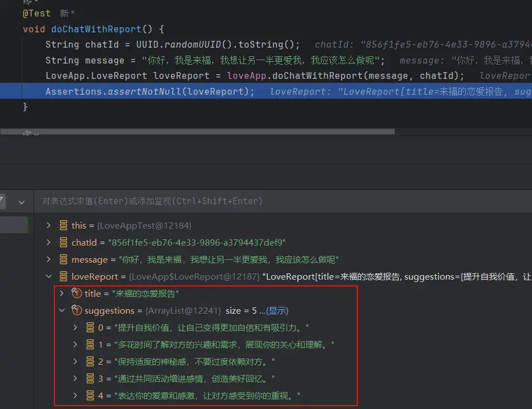Click the inline hint 'chatId:' in editor
The image size is (532, 409).
click(334, 45)
